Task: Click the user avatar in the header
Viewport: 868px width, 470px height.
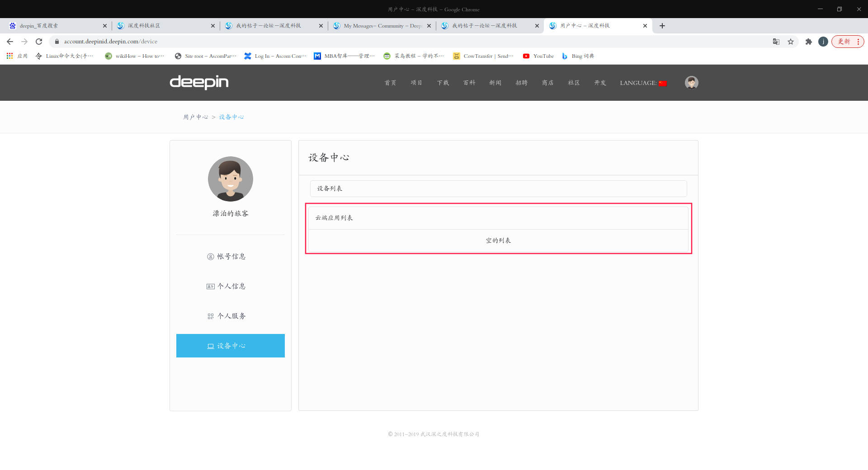Action: click(692, 83)
